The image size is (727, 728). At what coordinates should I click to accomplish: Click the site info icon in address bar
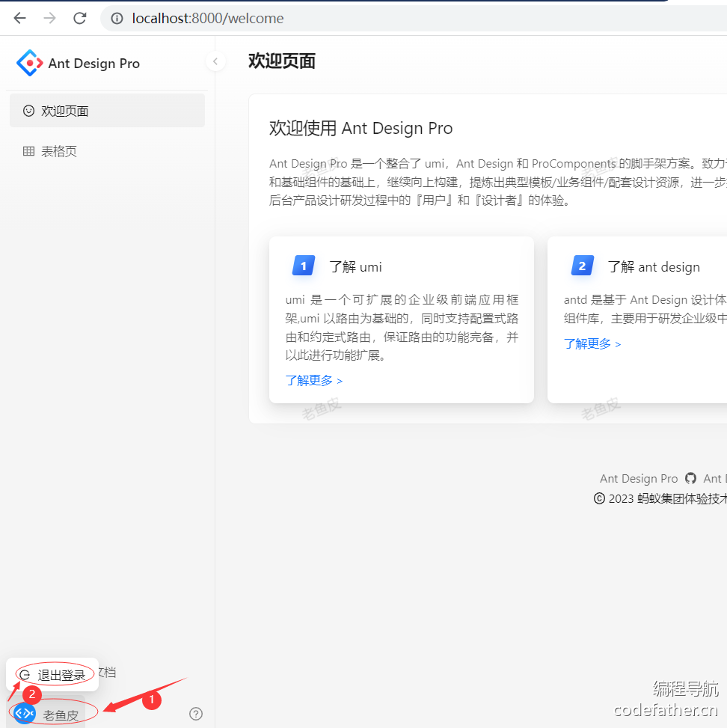click(x=117, y=18)
